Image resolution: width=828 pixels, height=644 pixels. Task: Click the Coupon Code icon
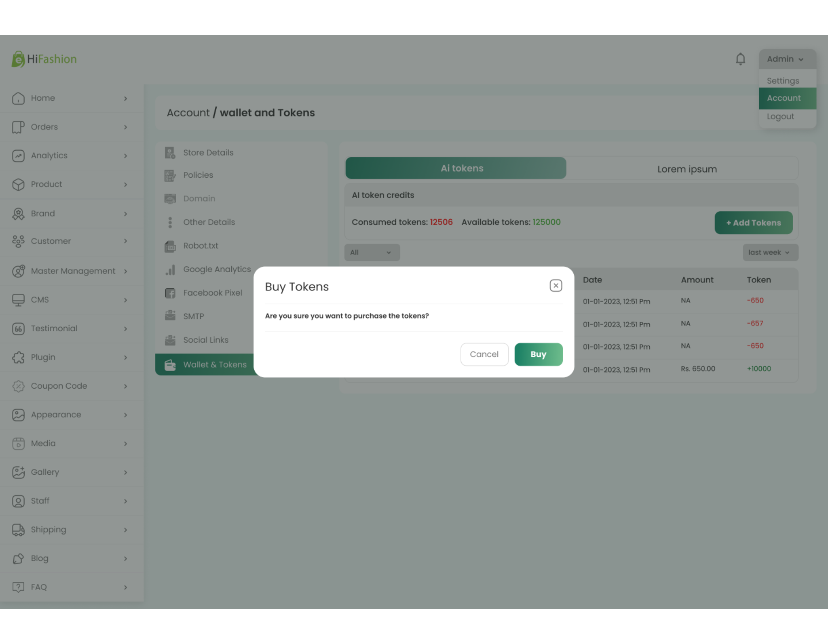(18, 386)
